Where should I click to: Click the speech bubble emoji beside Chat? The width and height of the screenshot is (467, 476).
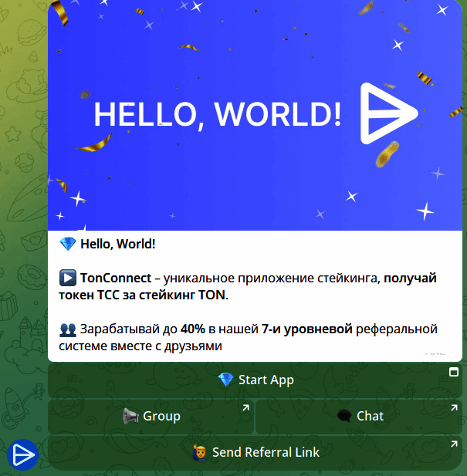pos(344,416)
